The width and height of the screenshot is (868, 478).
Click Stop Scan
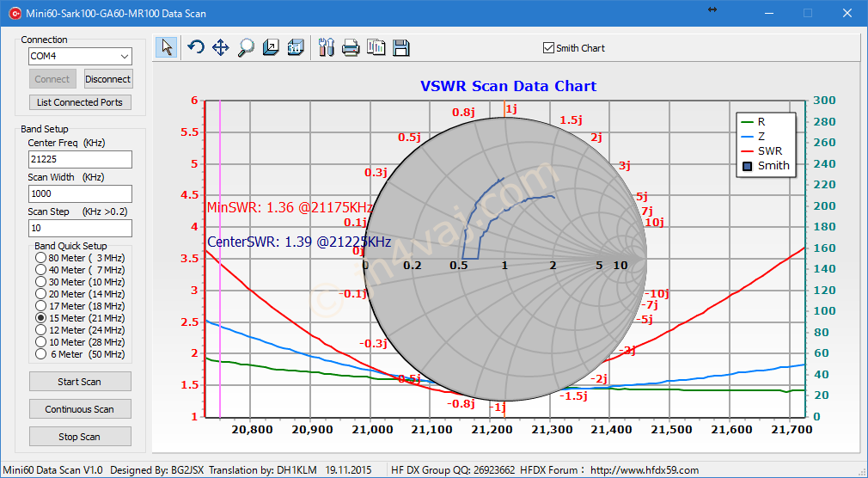tap(80, 437)
